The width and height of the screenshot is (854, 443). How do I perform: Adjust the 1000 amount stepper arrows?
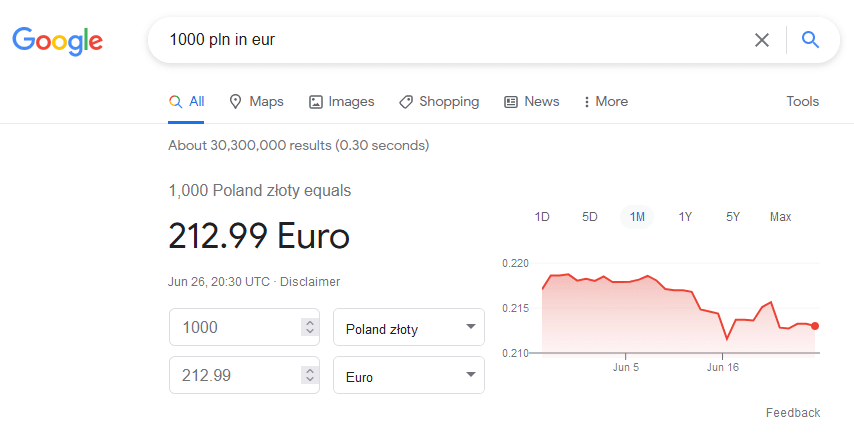(310, 327)
